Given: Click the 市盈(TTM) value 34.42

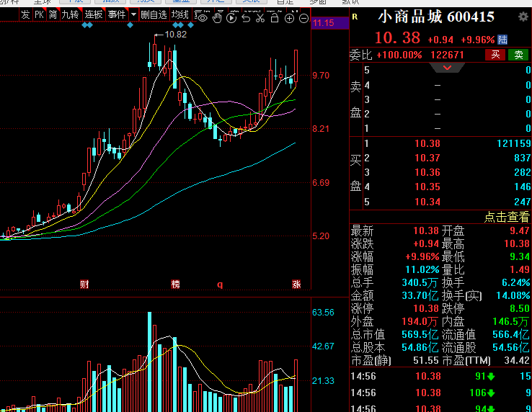Looking at the screenshot, I should 517,360.
